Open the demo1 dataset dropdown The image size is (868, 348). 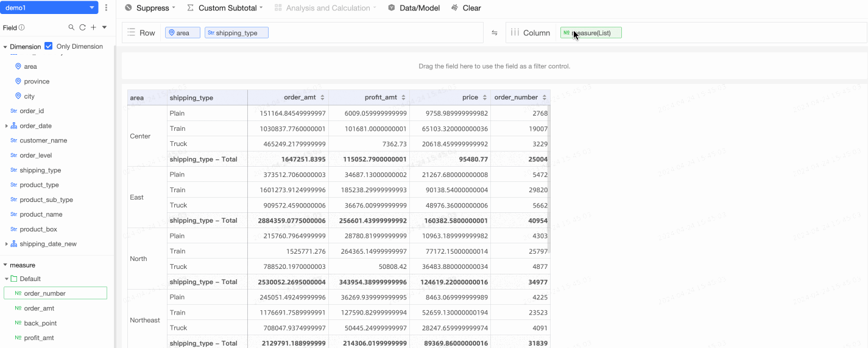tap(49, 8)
